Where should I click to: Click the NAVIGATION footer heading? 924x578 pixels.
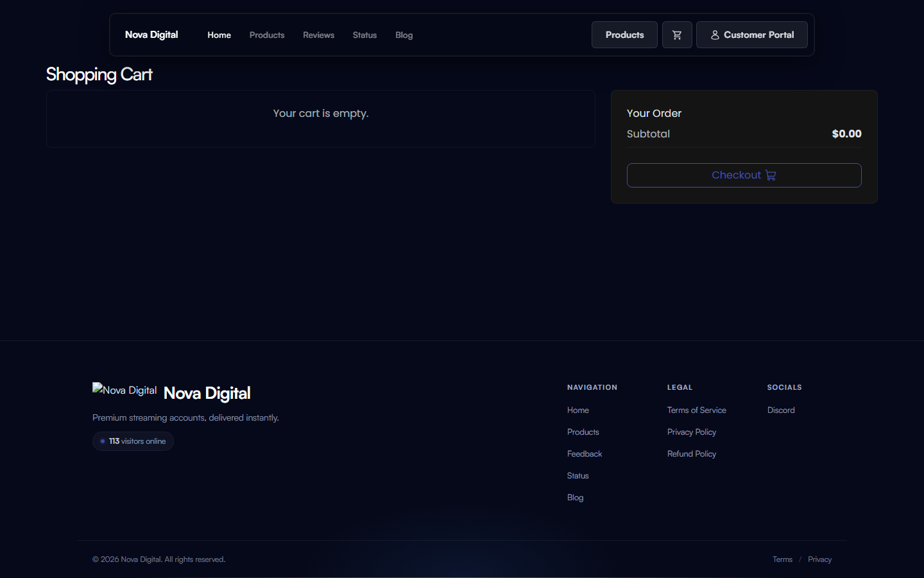point(592,387)
